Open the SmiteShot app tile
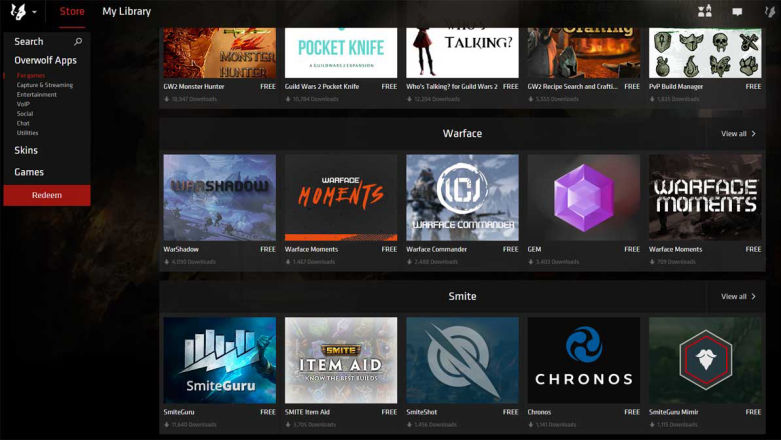 tap(462, 360)
